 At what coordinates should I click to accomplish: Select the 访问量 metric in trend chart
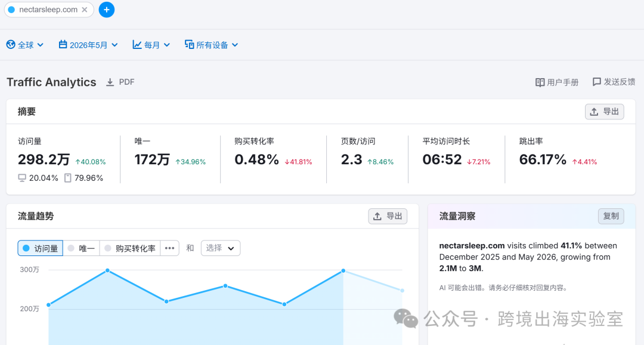pos(41,248)
